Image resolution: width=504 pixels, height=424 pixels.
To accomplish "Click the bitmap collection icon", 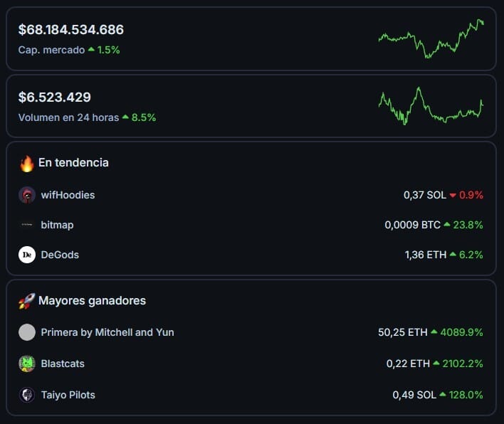I will (27, 225).
